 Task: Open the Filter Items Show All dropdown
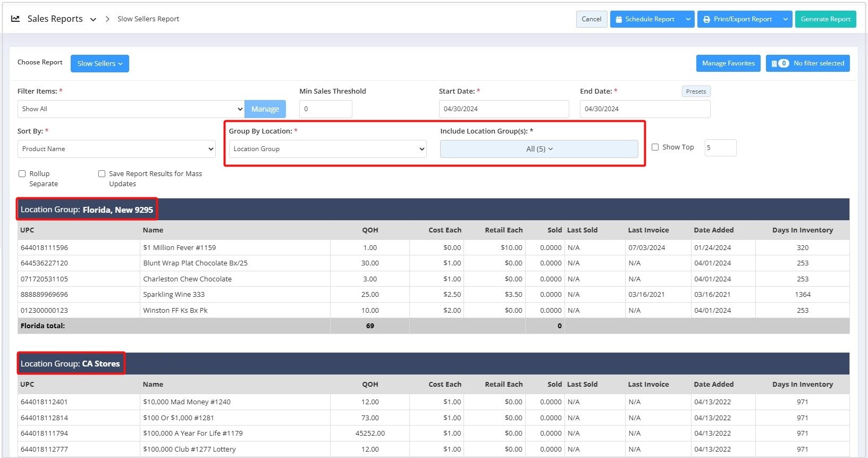(x=131, y=109)
